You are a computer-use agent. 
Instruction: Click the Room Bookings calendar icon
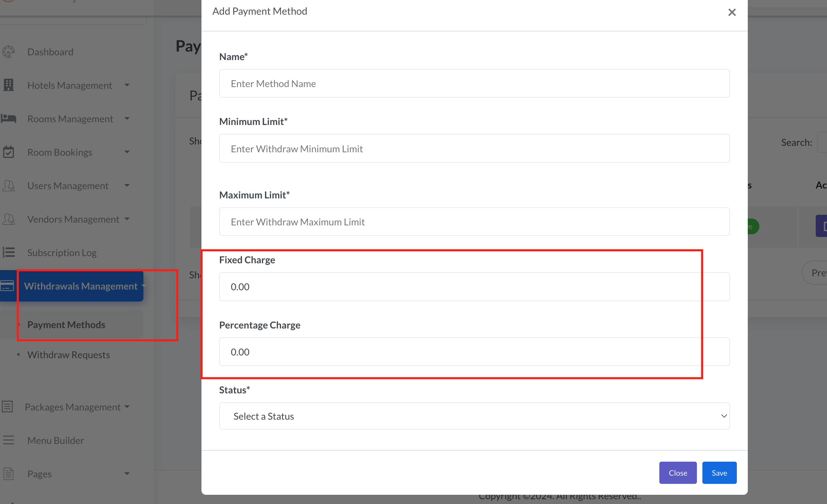[x=9, y=152]
